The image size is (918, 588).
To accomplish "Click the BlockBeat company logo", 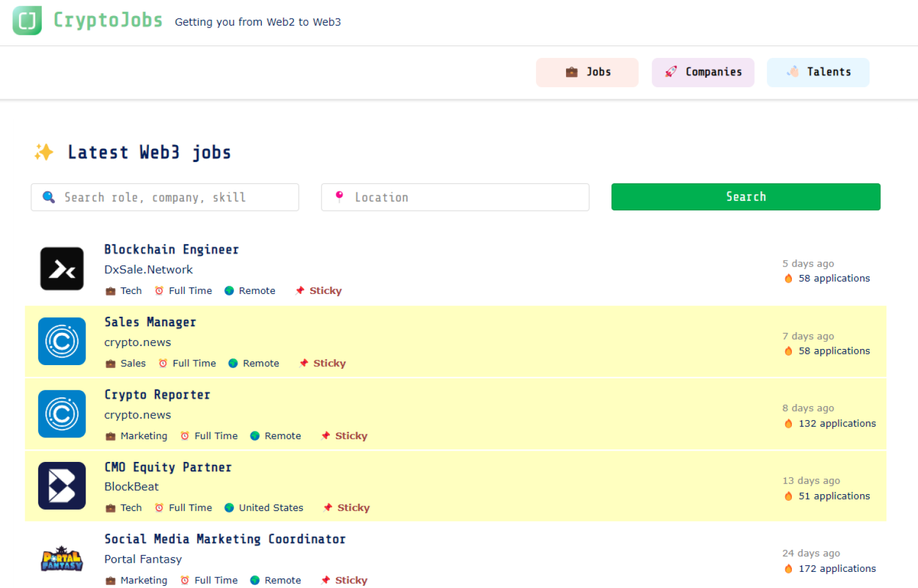I will coord(62,485).
